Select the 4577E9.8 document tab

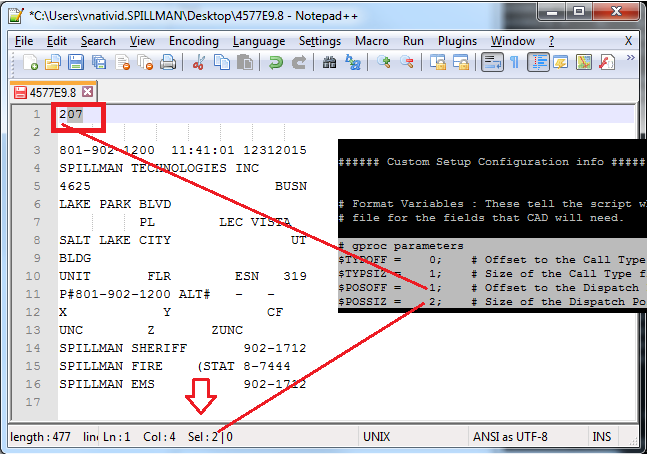coord(53,92)
